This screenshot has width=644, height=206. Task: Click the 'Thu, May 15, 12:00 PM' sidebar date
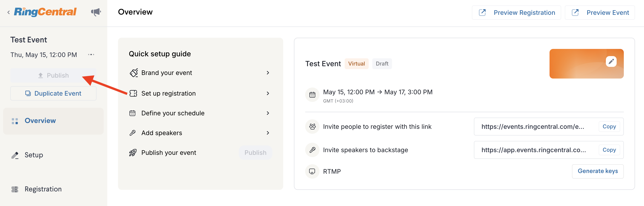[x=44, y=55]
